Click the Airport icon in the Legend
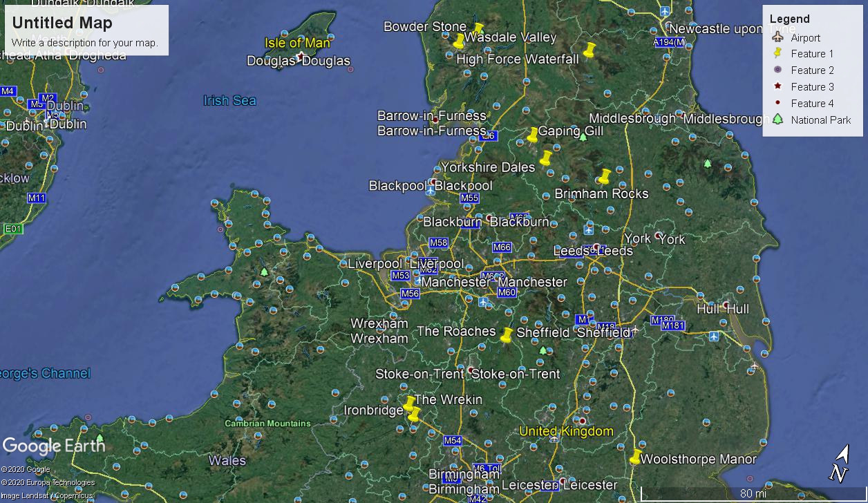The image size is (868, 503). click(x=777, y=37)
